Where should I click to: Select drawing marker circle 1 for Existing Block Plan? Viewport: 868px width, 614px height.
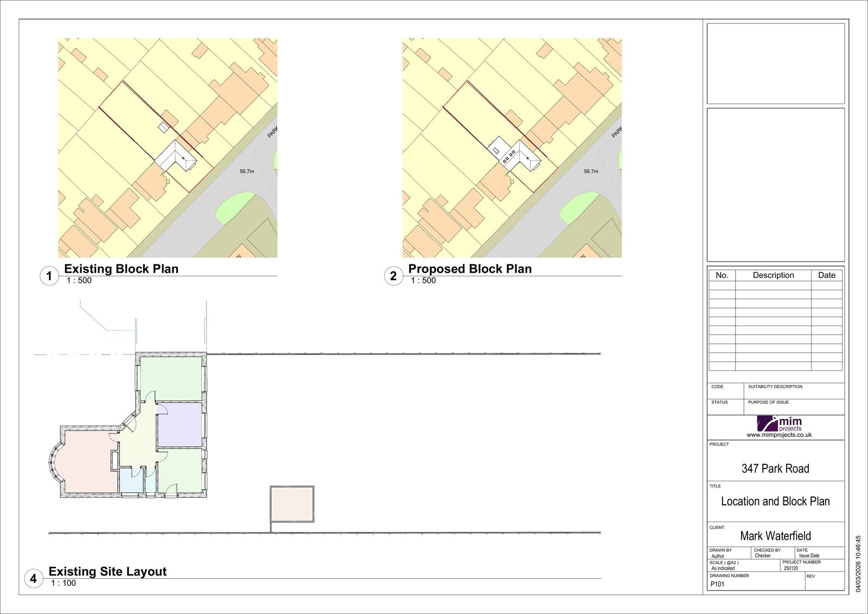coord(49,275)
